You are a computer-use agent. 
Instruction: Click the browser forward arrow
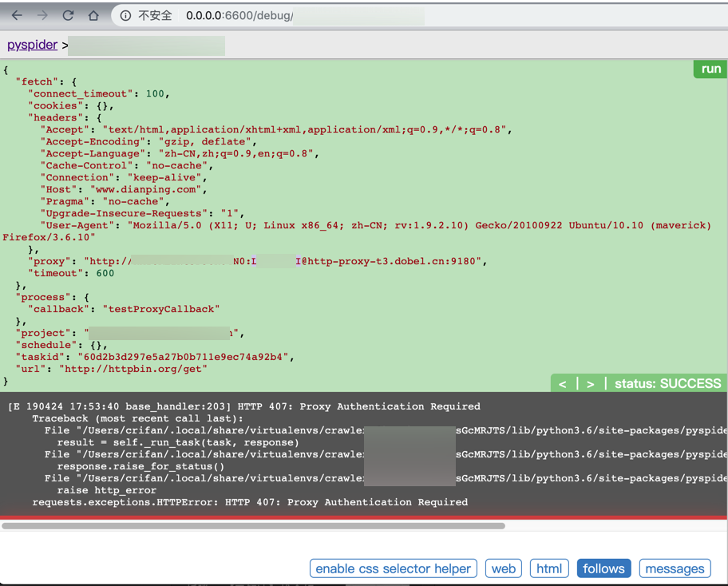point(42,15)
